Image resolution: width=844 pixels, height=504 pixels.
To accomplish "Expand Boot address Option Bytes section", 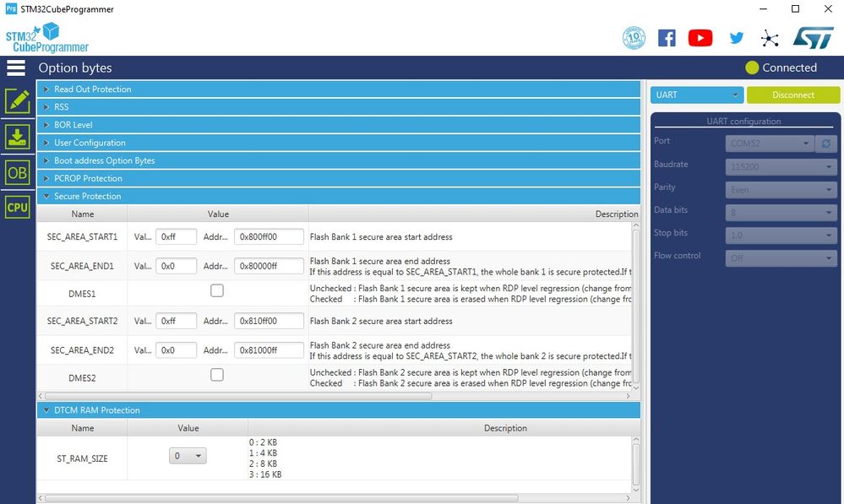I will pos(339,160).
